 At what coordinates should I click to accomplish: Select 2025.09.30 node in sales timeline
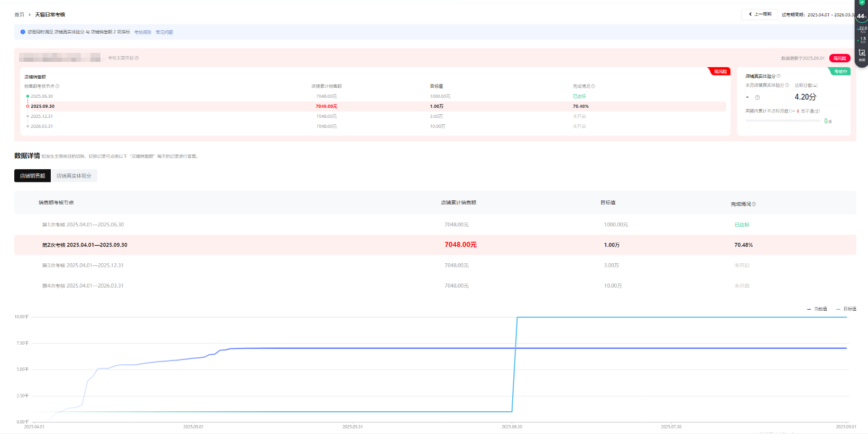[42, 106]
